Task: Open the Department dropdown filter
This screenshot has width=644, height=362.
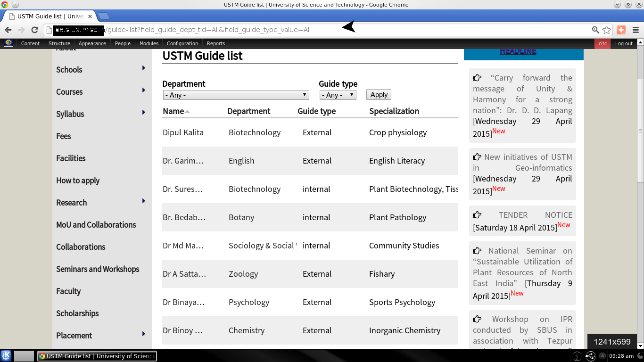Action: coord(236,95)
